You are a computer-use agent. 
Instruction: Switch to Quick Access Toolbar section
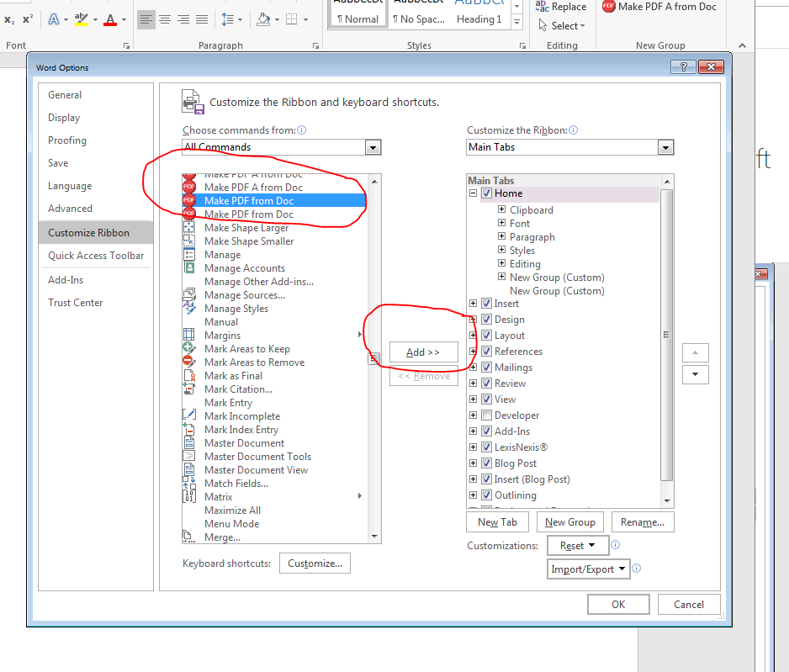[96, 256]
